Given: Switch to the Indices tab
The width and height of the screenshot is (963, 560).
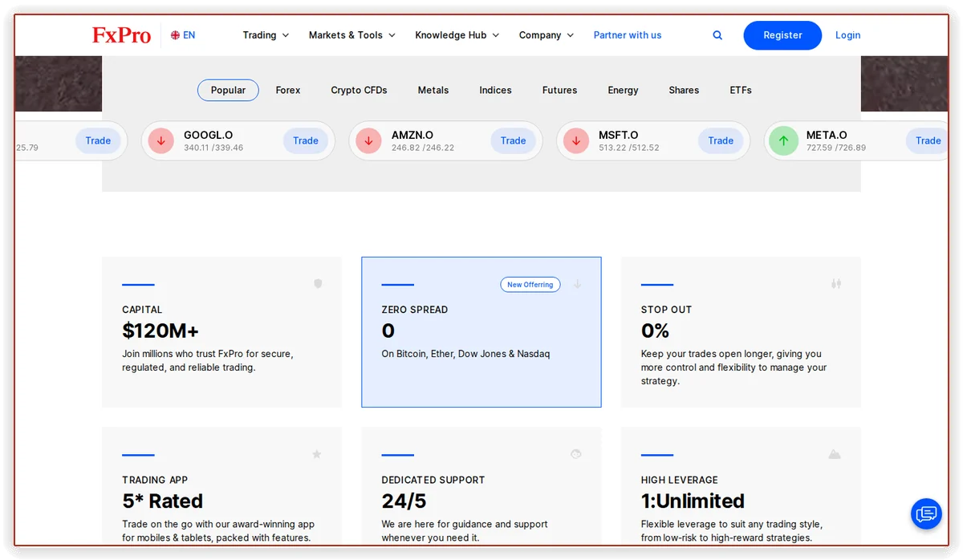Looking at the screenshot, I should (495, 90).
